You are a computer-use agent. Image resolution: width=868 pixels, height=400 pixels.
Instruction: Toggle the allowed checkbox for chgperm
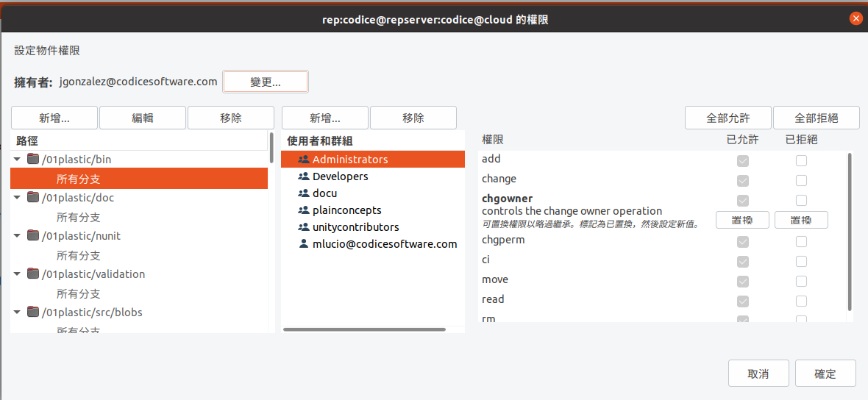point(743,242)
